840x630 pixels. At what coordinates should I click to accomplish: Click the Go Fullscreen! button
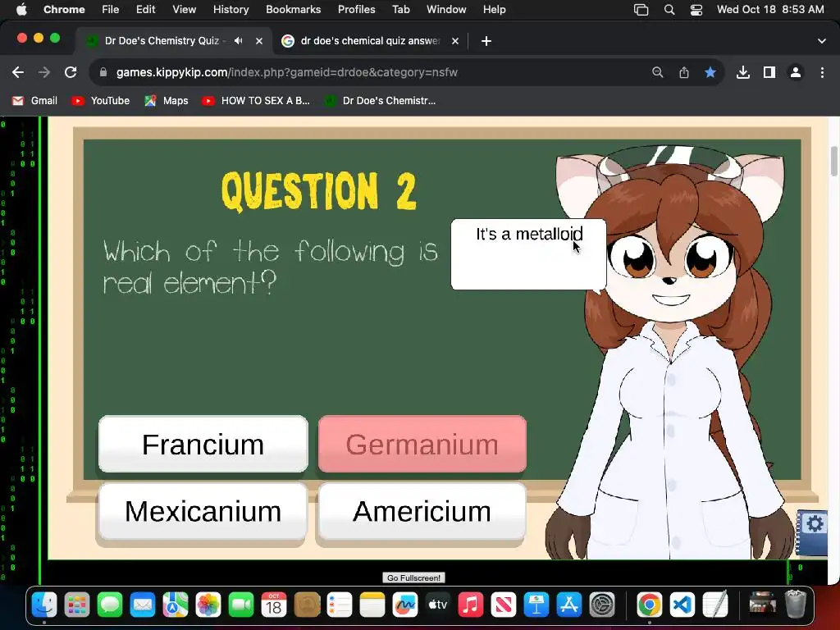pos(413,578)
